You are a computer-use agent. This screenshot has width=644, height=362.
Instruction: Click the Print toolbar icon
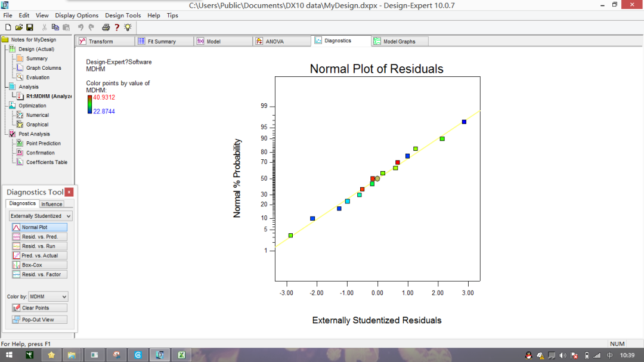tap(106, 27)
